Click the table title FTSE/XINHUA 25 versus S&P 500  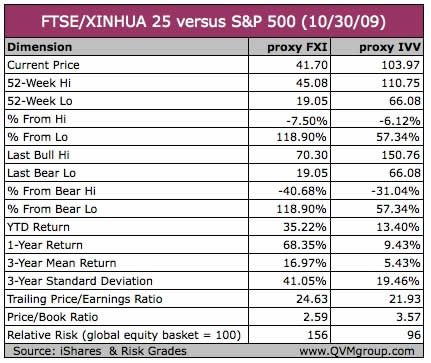tap(213, 22)
